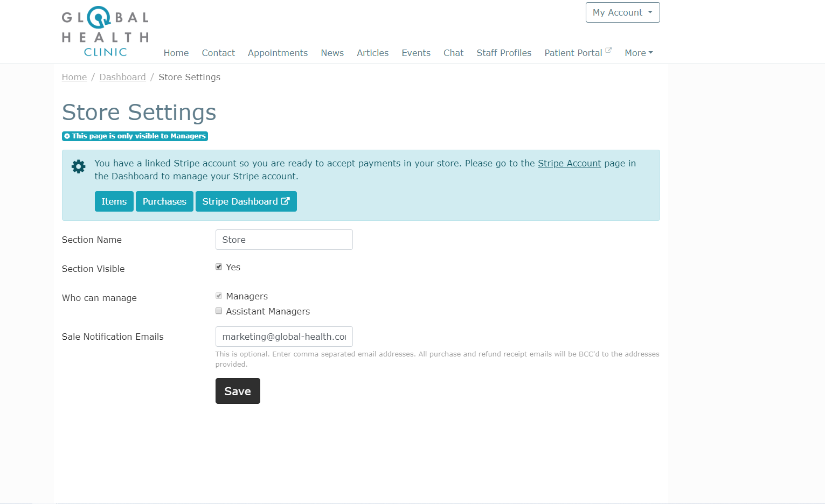Enable the Assistant Managers checkbox
Screen dimensions: 825x504
point(219,311)
